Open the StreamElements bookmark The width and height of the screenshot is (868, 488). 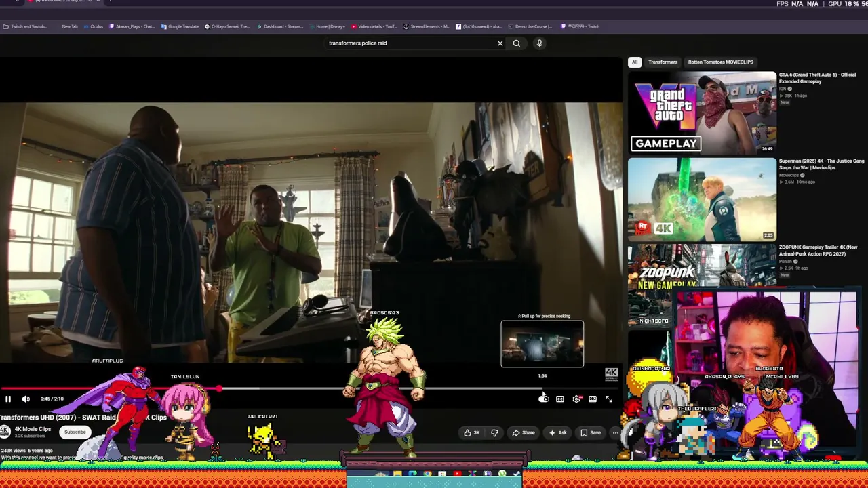[427, 27]
